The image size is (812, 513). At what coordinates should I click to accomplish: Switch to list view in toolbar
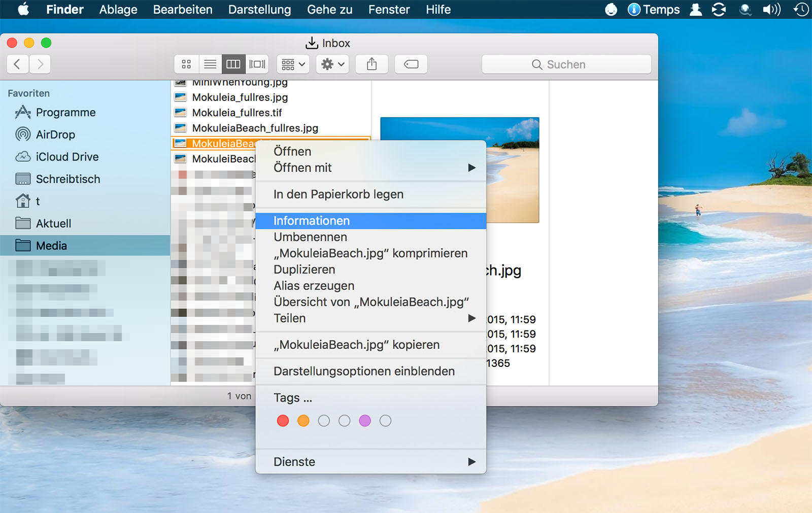pos(210,64)
